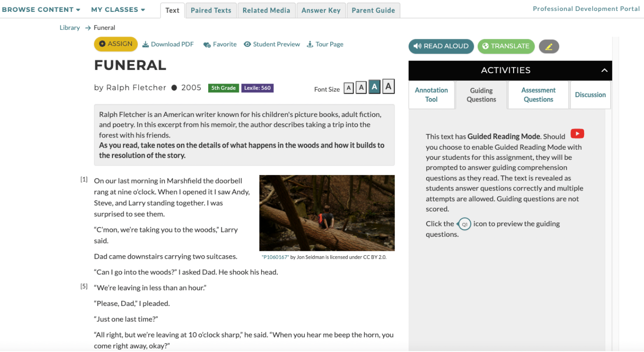Open the Discussion tab
This screenshot has height=352, width=644.
click(590, 95)
